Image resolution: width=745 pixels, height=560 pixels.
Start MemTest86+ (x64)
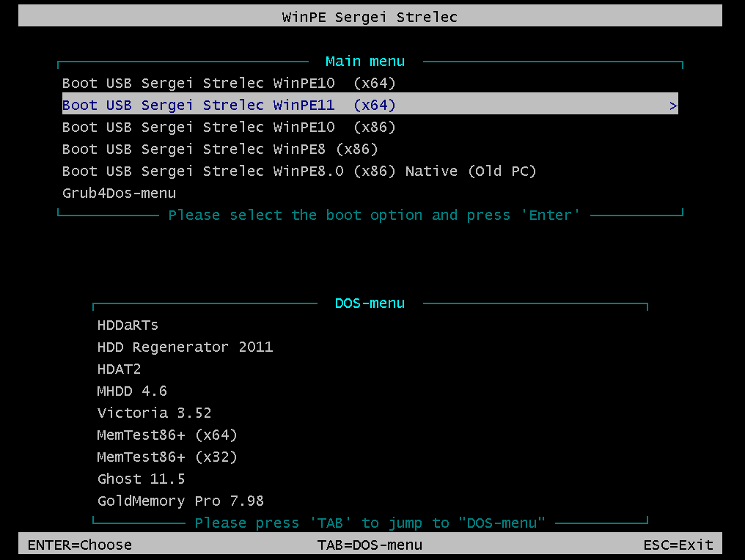(x=167, y=435)
